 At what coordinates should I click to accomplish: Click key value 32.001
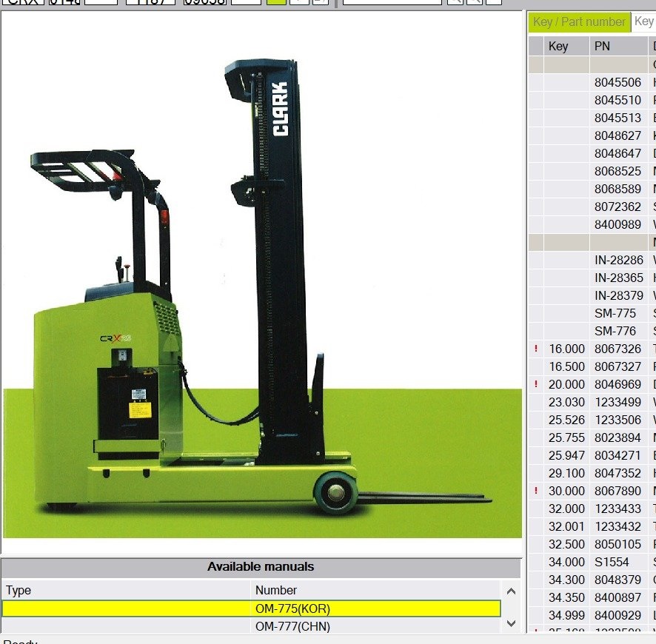point(566,526)
